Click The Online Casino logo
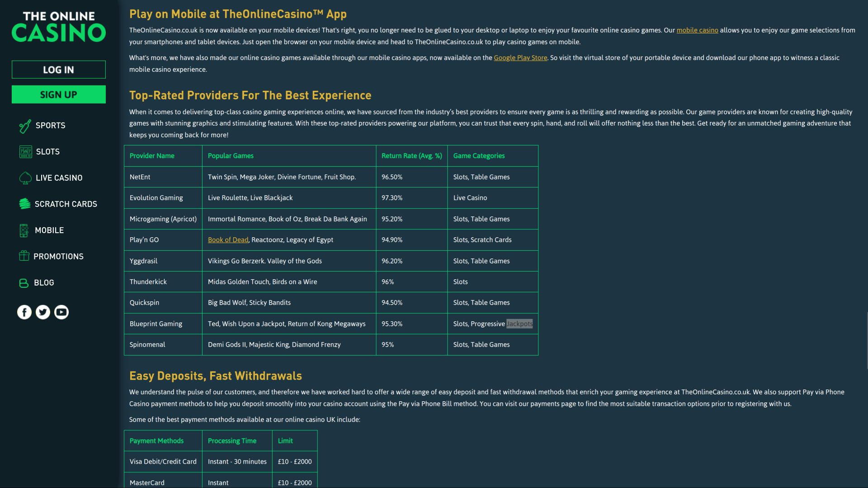 pos(59,27)
